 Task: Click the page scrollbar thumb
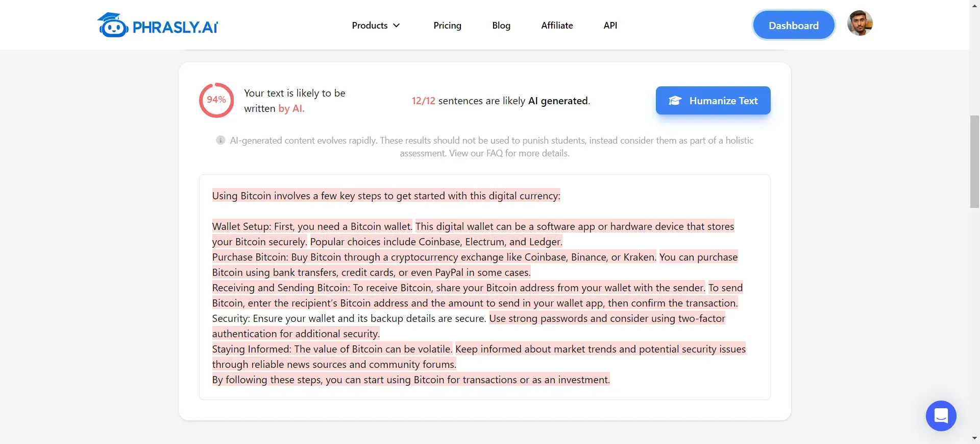tap(974, 161)
